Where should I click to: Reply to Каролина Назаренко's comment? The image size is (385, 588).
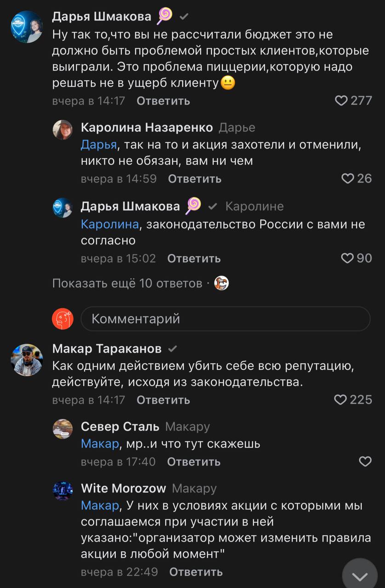coord(195,179)
